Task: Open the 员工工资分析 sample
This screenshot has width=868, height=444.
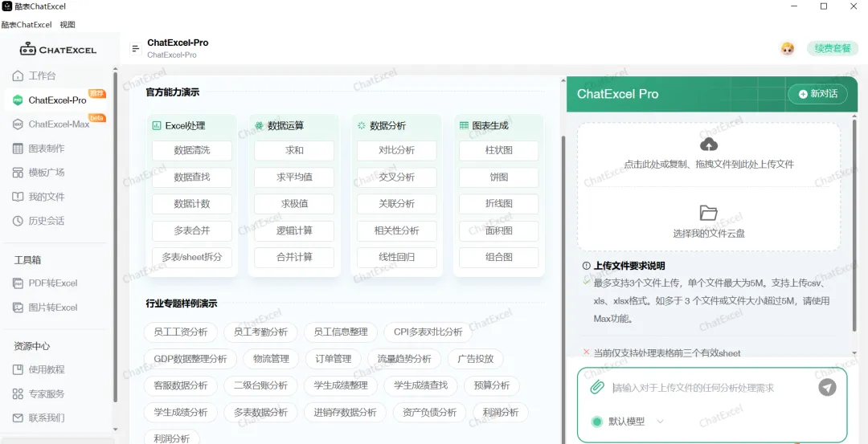Action: pyautogui.click(x=181, y=332)
